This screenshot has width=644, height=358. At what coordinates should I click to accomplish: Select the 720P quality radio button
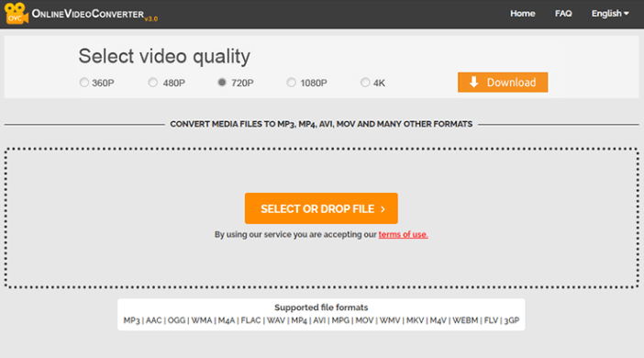tap(222, 83)
